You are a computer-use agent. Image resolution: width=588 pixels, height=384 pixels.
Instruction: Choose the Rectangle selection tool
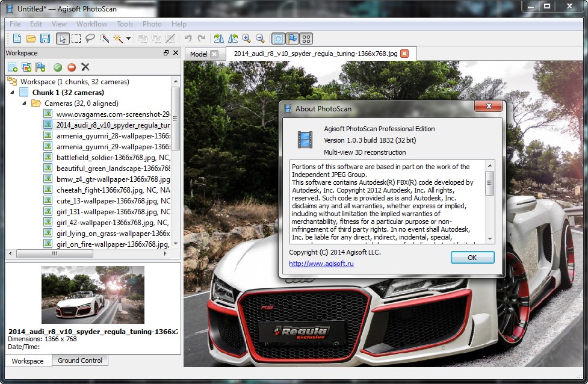coord(76,39)
